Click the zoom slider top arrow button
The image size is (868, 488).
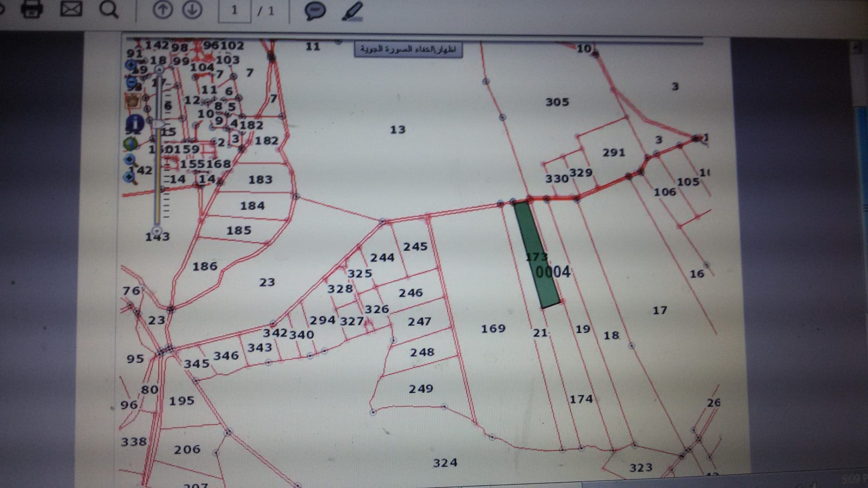tap(159, 69)
